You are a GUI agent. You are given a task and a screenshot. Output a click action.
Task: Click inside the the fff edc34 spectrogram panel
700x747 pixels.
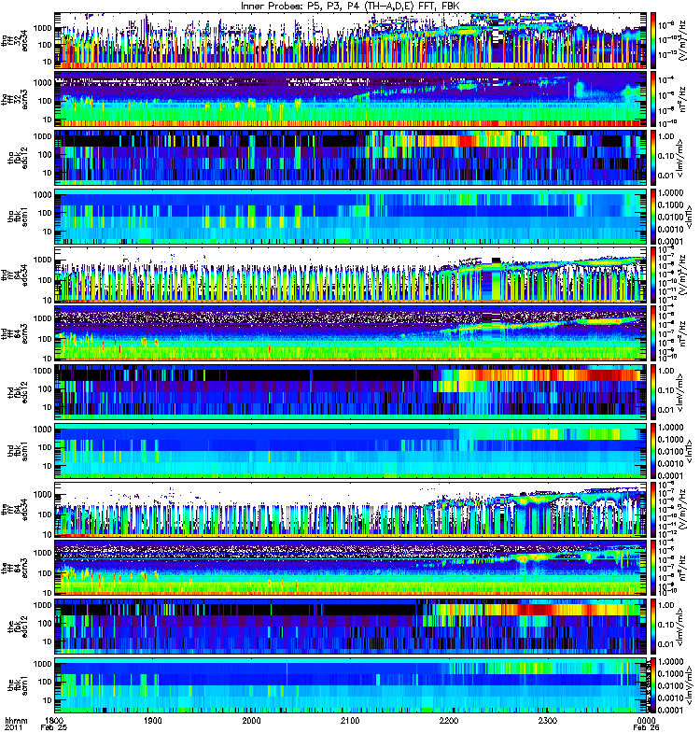pyautogui.click(x=350, y=509)
